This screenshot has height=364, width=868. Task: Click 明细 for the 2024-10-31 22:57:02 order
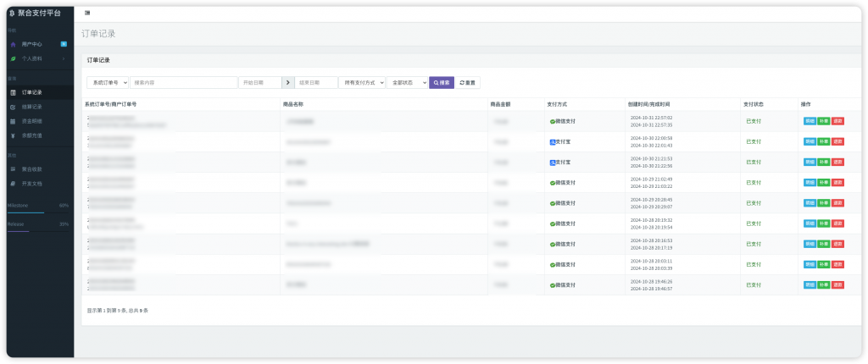pyautogui.click(x=810, y=121)
